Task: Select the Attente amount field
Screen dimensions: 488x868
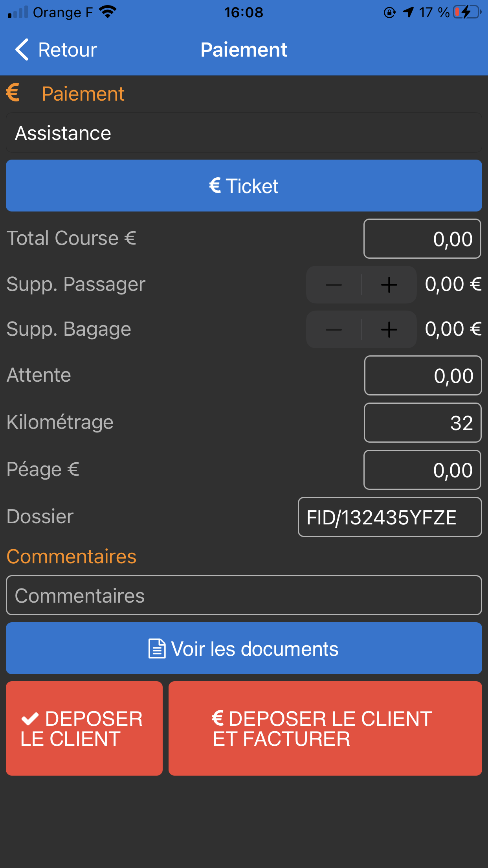Action: tap(423, 375)
